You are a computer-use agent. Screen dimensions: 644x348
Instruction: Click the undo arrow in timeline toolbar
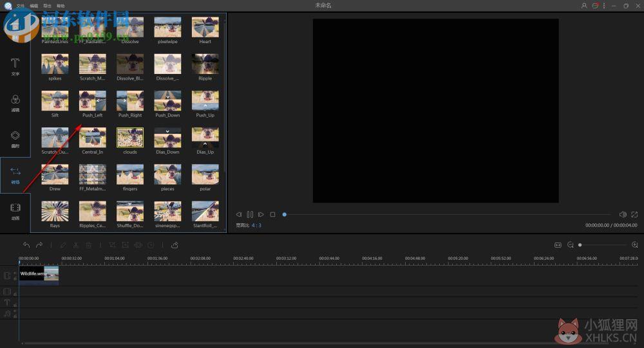click(x=26, y=245)
